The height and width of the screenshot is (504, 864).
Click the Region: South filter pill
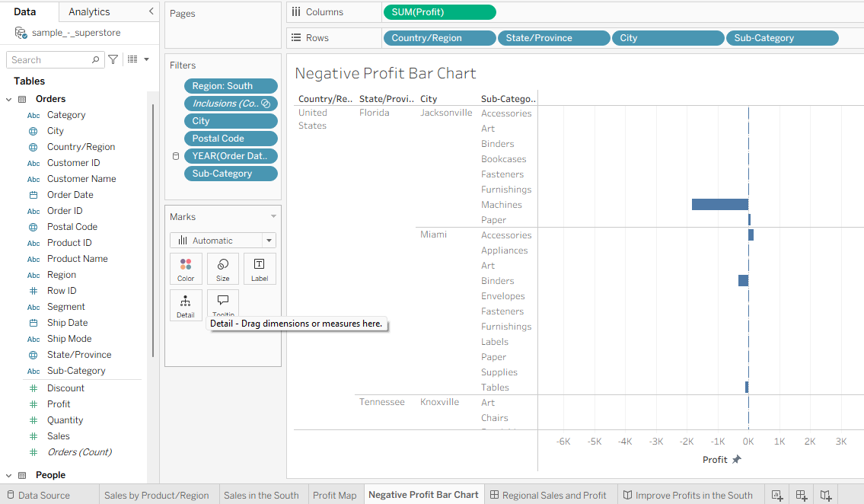[231, 86]
